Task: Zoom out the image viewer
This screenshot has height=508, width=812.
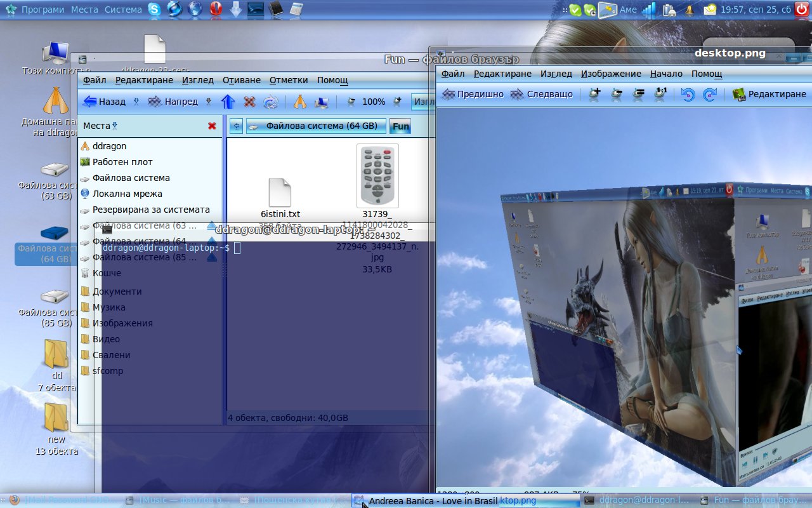Action: 617,94
